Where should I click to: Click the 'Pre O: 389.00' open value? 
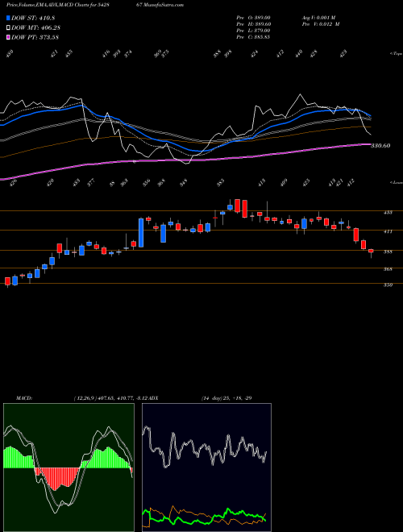(x=253, y=18)
